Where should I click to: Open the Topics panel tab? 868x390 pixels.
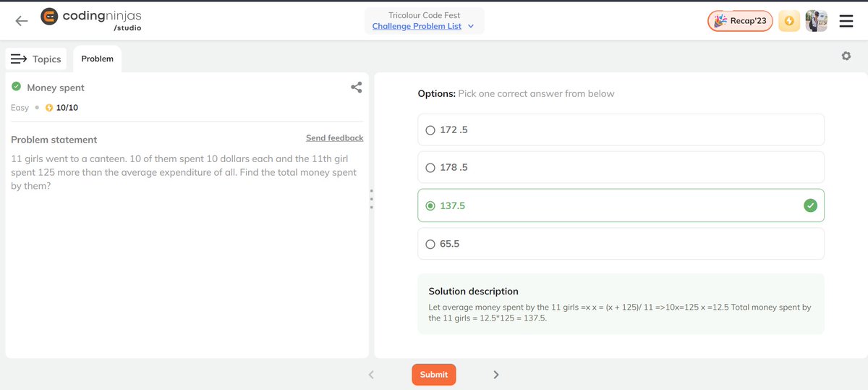pyautogui.click(x=37, y=59)
